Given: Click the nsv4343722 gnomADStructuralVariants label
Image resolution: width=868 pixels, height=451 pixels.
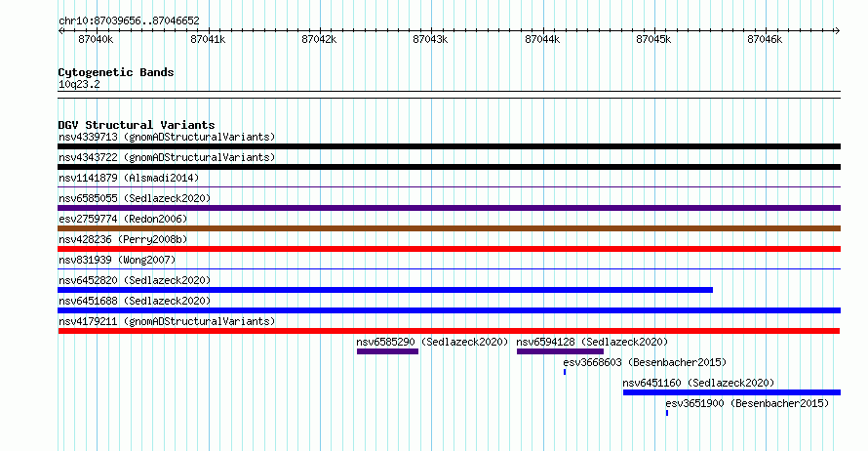Looking at the screenshot, I should [167, 157].
